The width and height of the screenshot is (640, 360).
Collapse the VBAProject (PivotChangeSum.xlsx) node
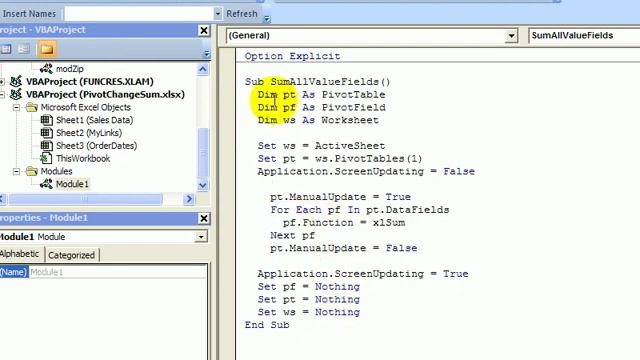[2, 94]
